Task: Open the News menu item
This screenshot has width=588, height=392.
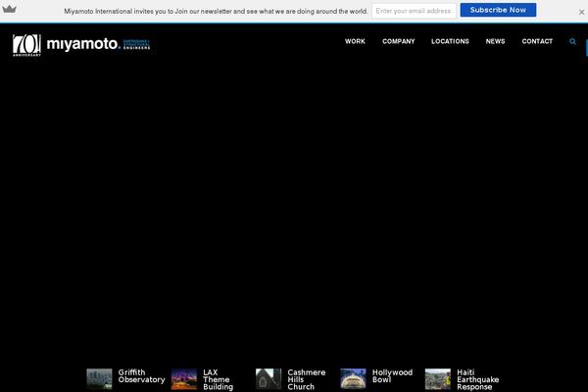Action: click(x=495, y=41)
